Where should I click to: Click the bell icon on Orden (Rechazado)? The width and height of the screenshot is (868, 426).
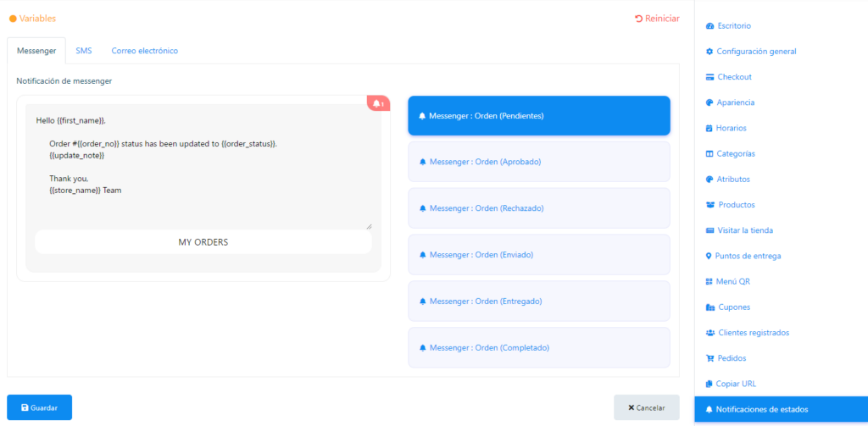(x=422, y=208)
